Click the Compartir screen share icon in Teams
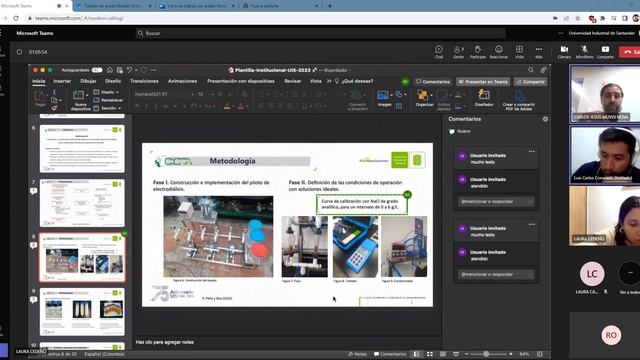The width and height of the screenshot is (640, 360). [605, 52]
